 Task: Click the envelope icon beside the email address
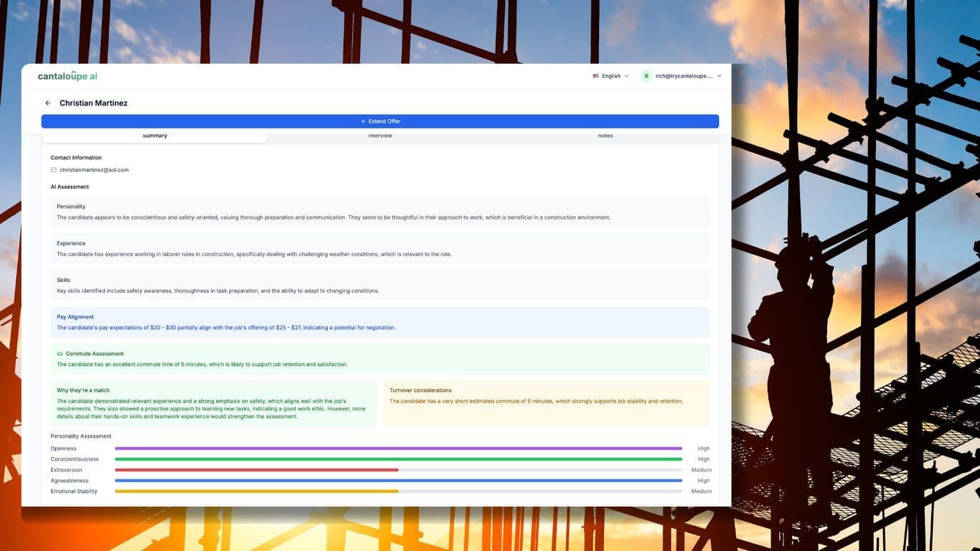[x=53, y=169]
